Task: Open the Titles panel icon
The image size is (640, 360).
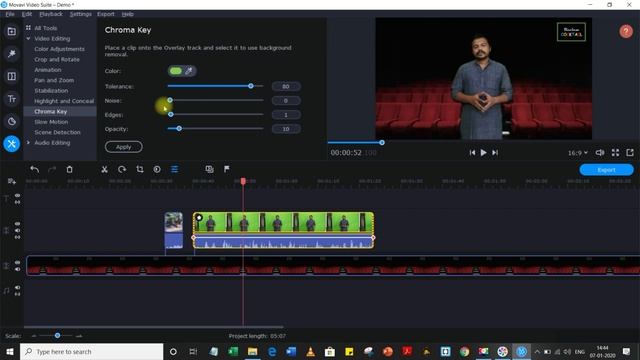Action: (11, 98)
